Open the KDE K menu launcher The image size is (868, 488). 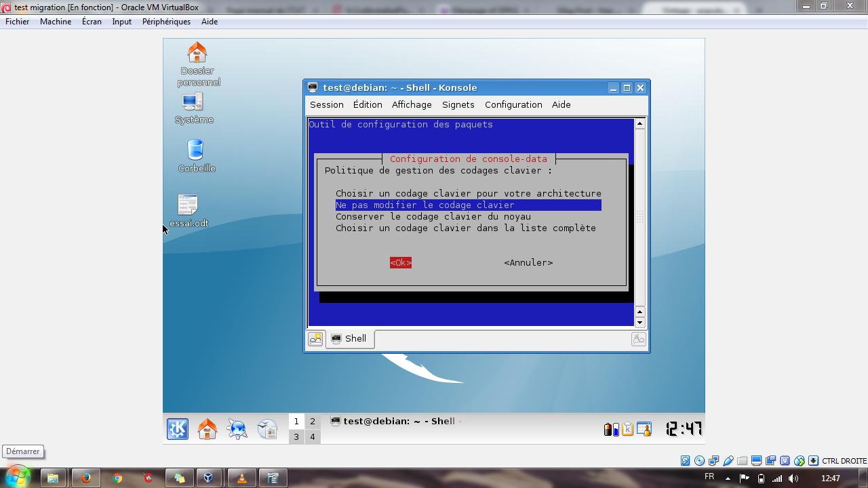click(x=178, y=428)
